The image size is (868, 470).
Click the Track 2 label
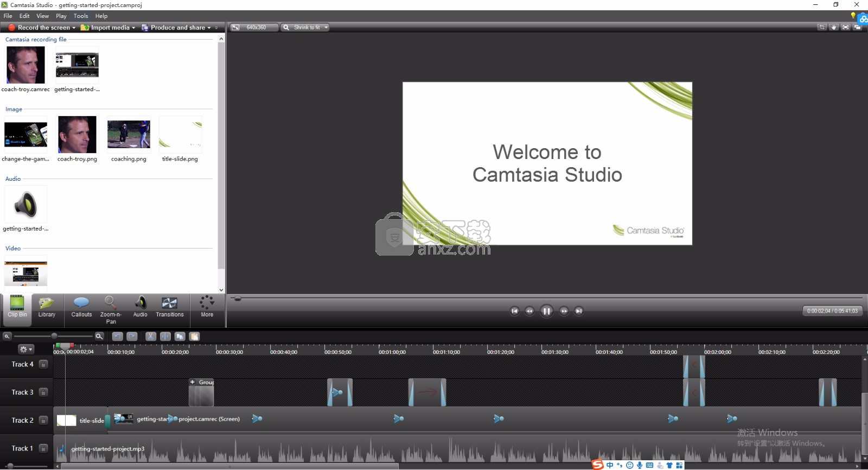(22, 420)
